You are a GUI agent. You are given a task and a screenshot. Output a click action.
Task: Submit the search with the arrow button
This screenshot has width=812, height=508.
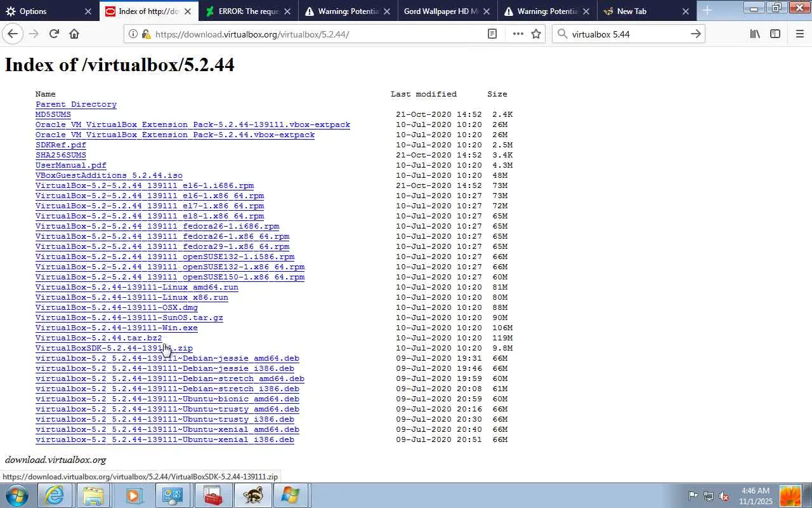coord(696,34)
